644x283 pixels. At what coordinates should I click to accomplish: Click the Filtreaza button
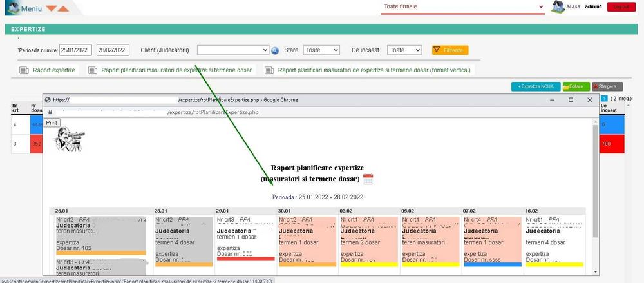point(450,50)
